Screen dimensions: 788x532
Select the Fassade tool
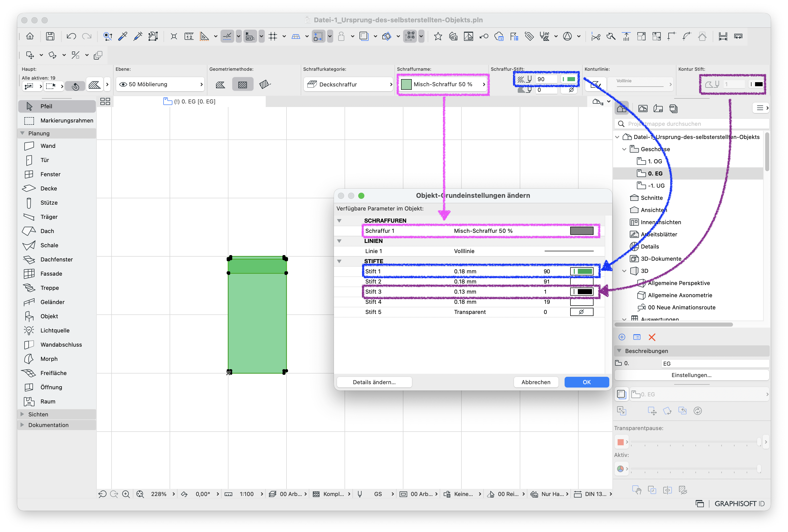(x=51, y=273)
